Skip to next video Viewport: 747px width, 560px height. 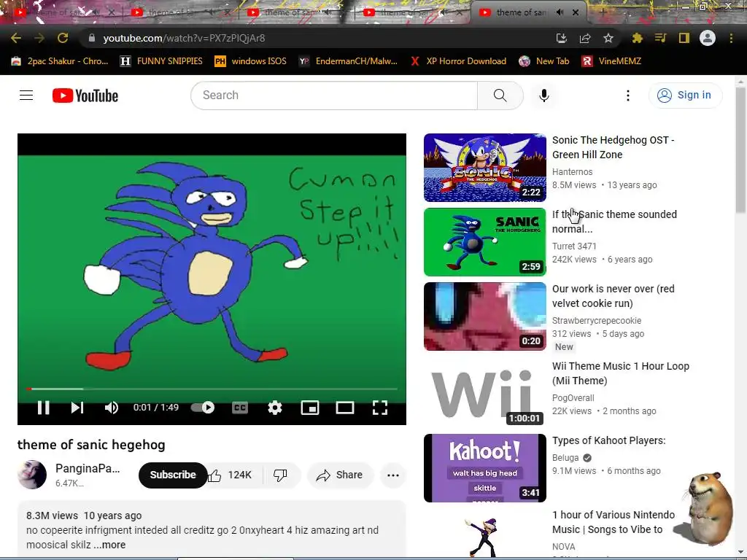[77, 408]
